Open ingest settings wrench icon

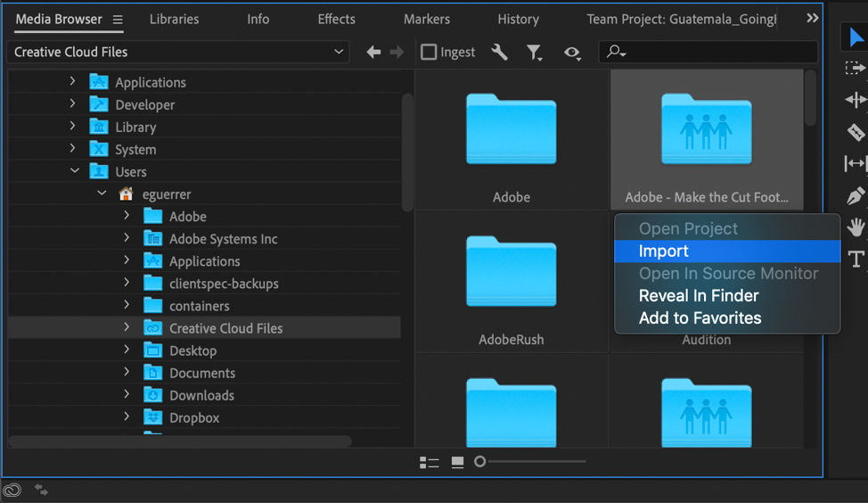(499, 52)
